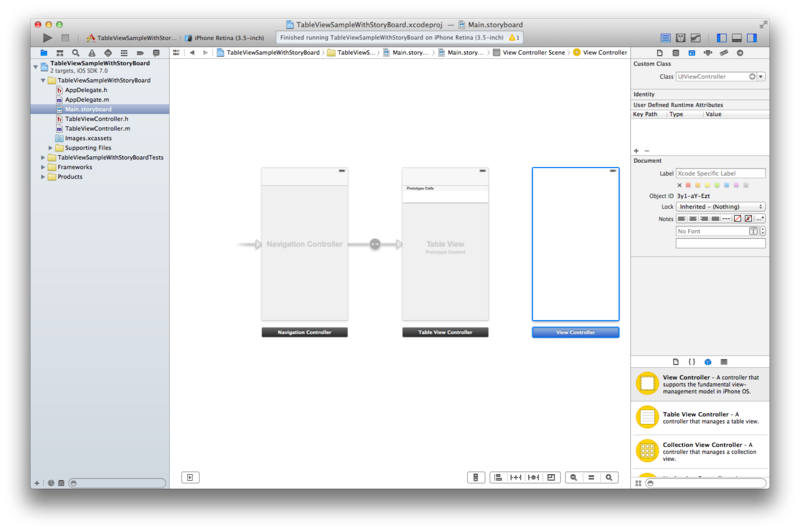Show Code Snippet library tab
Screen dimensions: 800x531
[692, 362]
